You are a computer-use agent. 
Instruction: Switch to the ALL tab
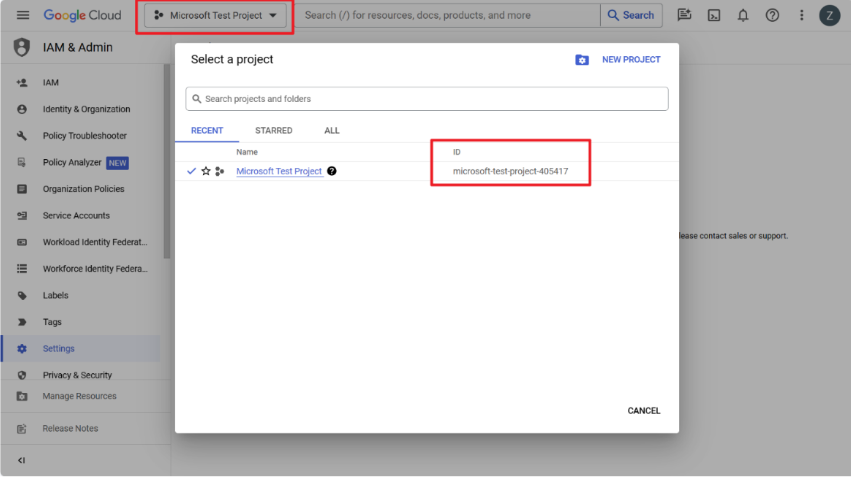[x=332, y=130]
